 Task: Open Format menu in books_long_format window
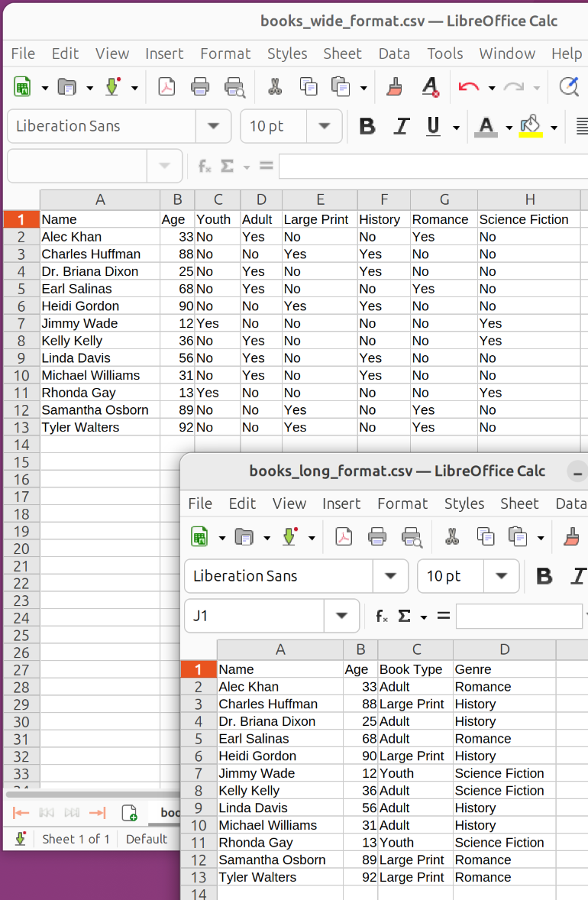coord(402,503)
